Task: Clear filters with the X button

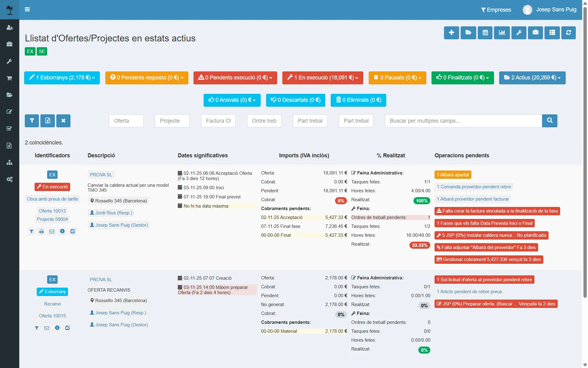Action: (x=63, y=121)
